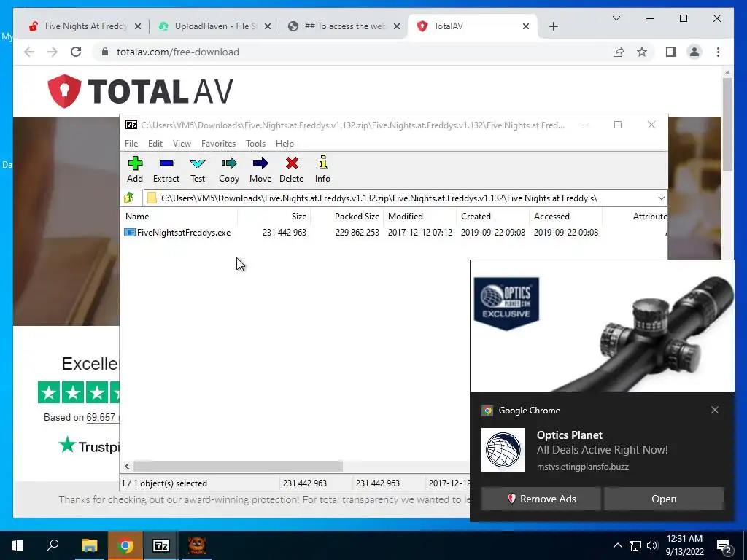The width and height of the screenshot is (747, 560).
Task: Go back in Chrome browser
Action: click(x=29, y=52)
